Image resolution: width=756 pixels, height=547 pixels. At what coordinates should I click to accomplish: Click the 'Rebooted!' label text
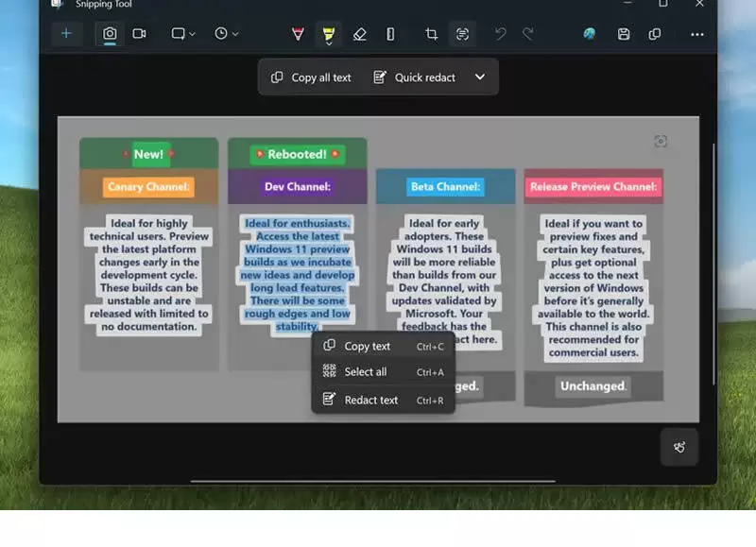pos(297,154)
